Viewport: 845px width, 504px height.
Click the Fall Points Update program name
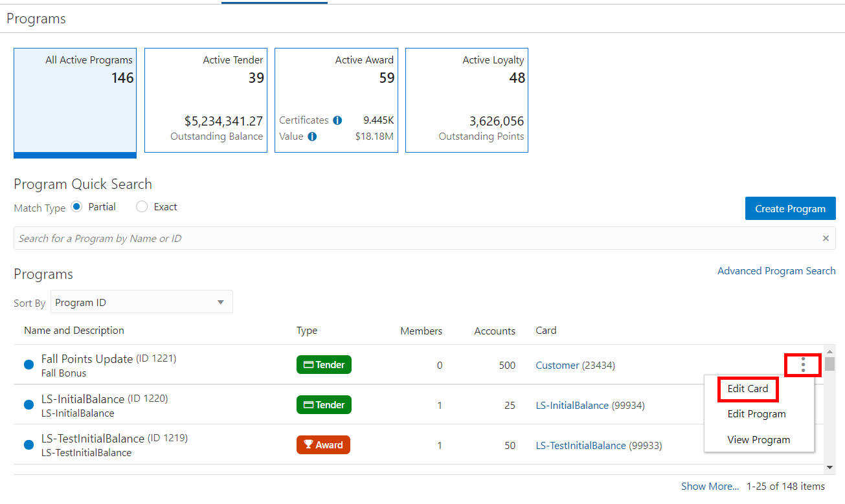87,359
